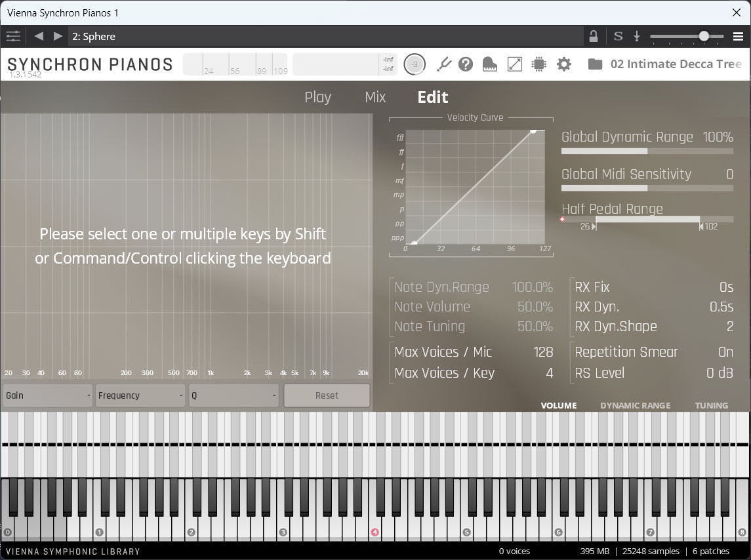Click the 25248 samples status text
Image resolution: width=751 pixels, height=560 pixels.
point(651,551)
